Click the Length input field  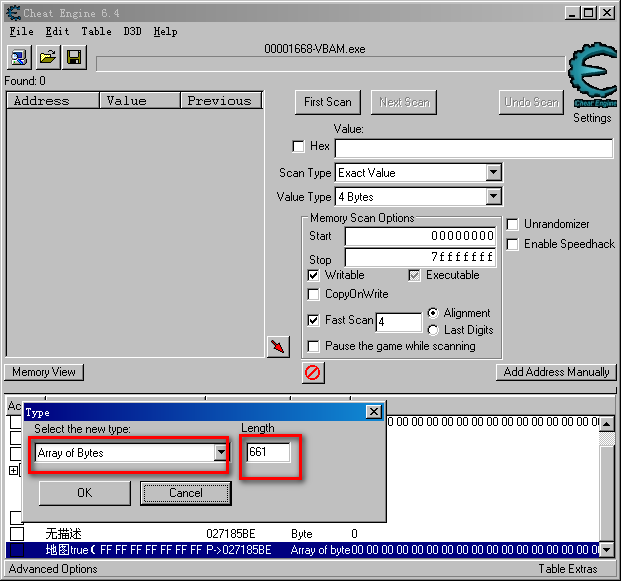click(x=268, y=453)
